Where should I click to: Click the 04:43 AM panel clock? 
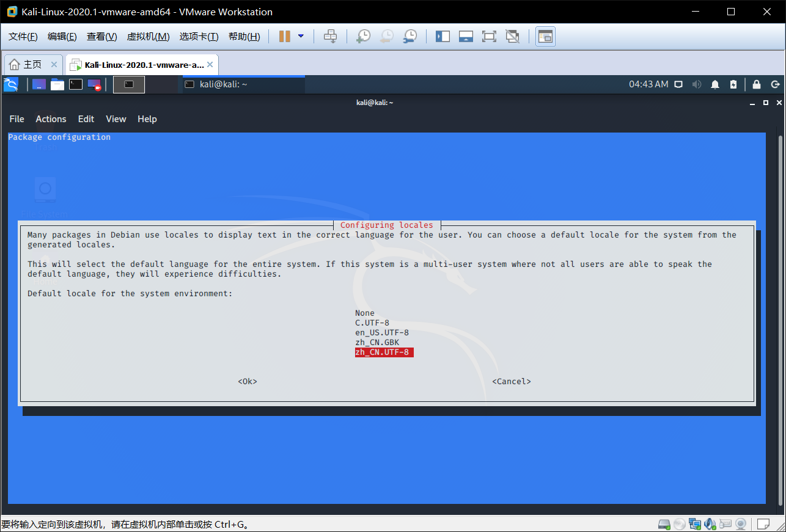coord(648,84)
